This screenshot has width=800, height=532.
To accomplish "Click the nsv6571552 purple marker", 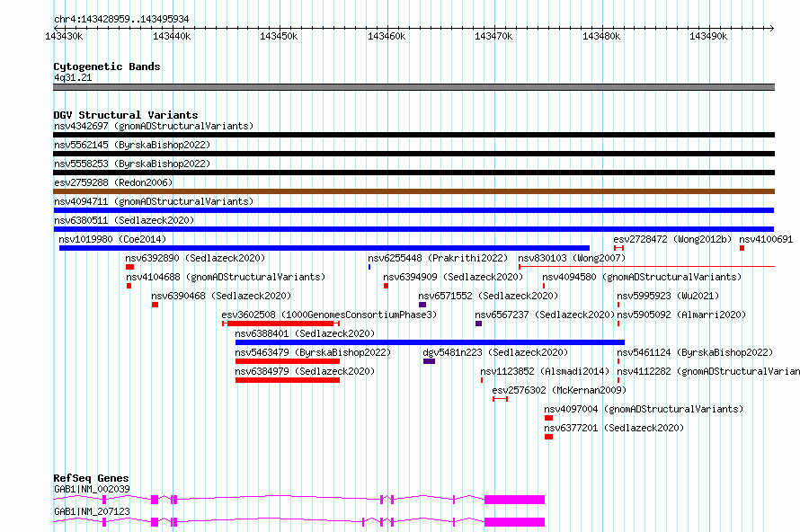I will (422, 305).
